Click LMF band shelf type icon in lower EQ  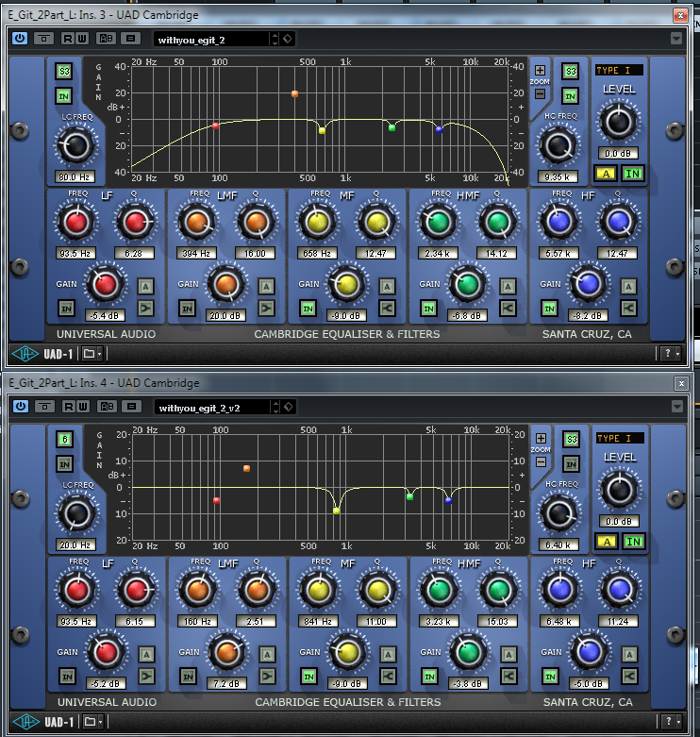[267, 677]
